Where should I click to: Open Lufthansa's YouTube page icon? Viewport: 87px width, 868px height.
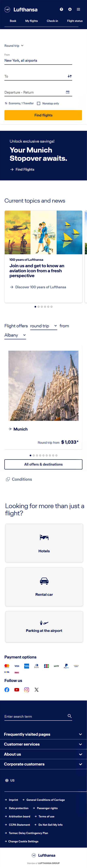tap(17, 690)
